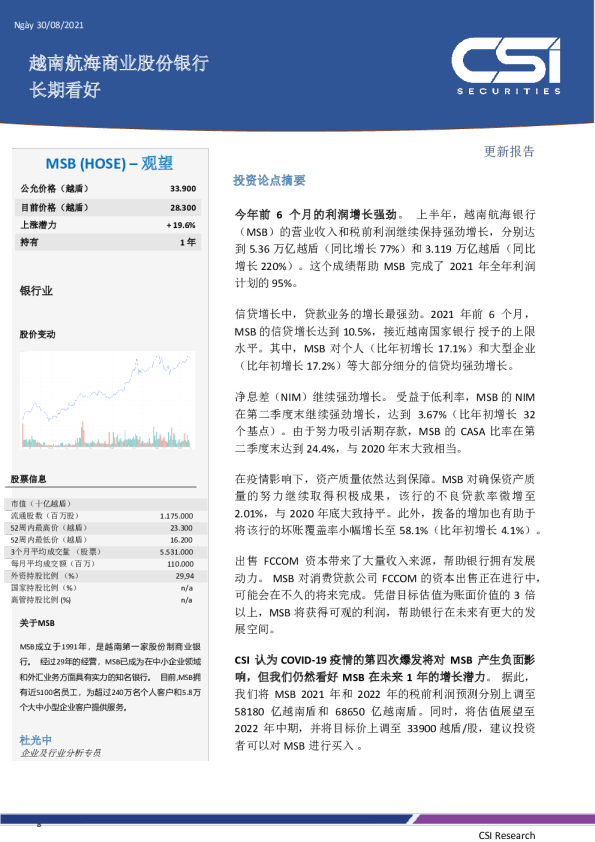Image resolution: width=595 pixels, height=842 pixels.
Task: Click the fair price value 33.900
Action: click(x=183, y=188)
